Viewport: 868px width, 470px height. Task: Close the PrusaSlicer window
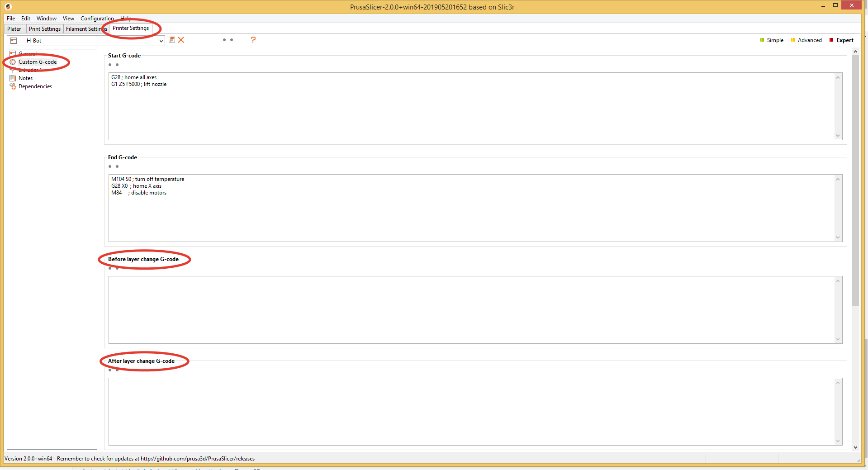tap(852, 5)
